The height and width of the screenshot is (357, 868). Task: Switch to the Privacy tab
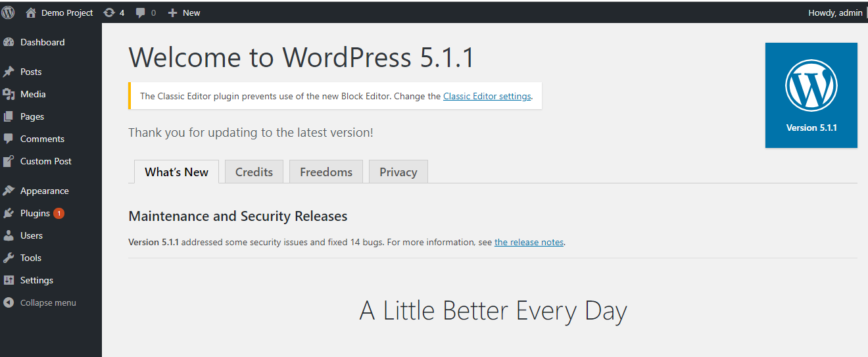pos(398,172)
